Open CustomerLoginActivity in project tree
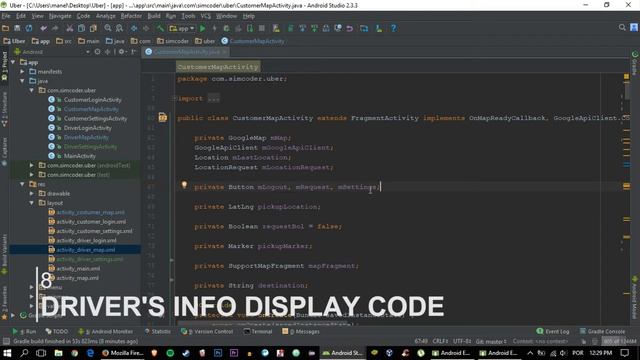The height and width of the screenshot is (360, 640). [93, 100]
